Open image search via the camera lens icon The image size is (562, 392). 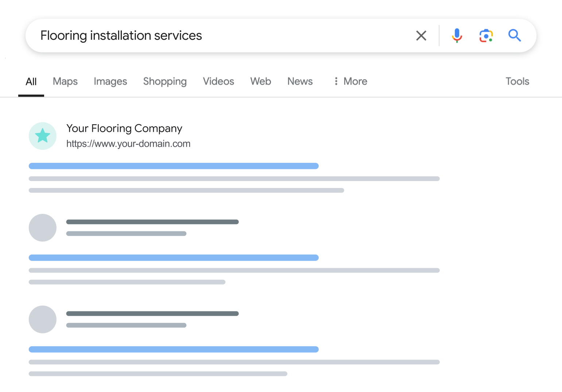[x=486, y=36]
